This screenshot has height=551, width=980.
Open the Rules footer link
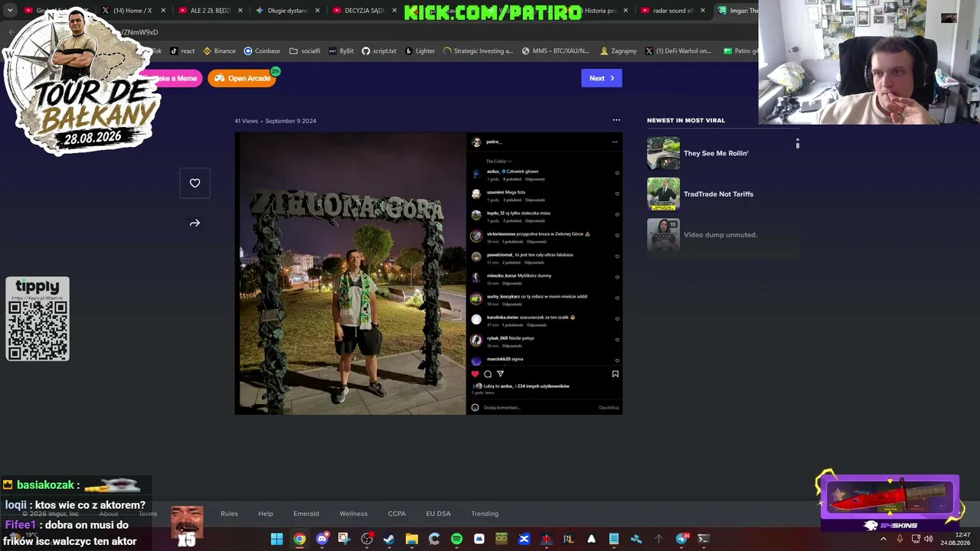pos(229,514)
